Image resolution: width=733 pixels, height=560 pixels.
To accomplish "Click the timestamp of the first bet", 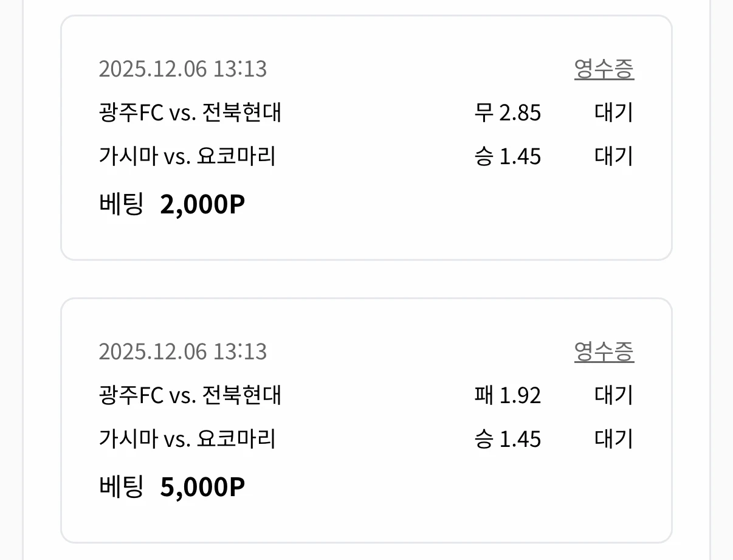I will pyautogui.click(x=184, y=69).
